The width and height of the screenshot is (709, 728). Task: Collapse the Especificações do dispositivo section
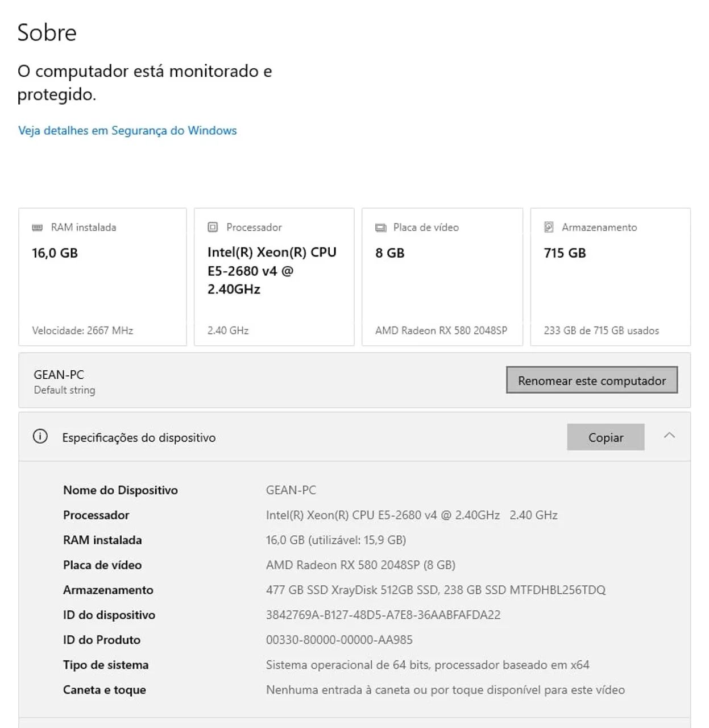click(669, 436)
